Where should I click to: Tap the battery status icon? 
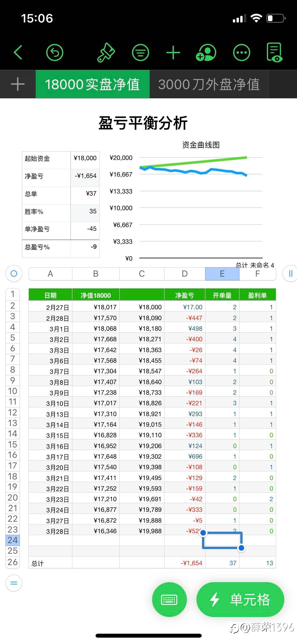coord(276,18)
